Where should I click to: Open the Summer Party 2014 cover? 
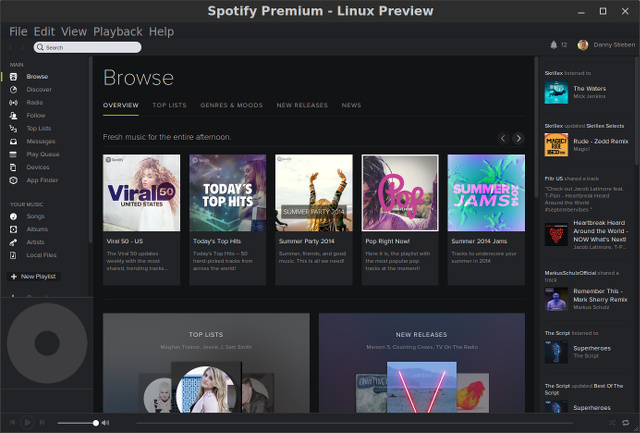click(x=314, y=193)
